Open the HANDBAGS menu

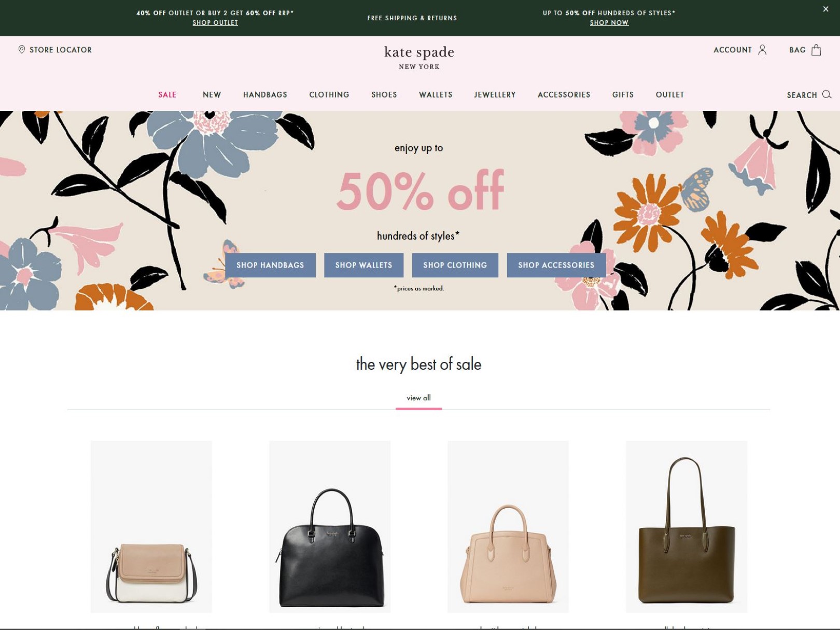coord(265,95)
